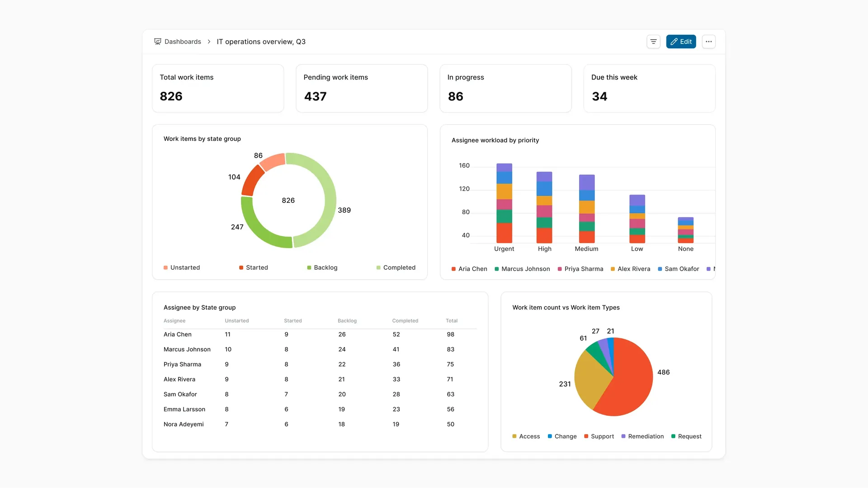Toggle the Sam Okafor legend entry
The image size is (868, 488).
tap(679, 269)
